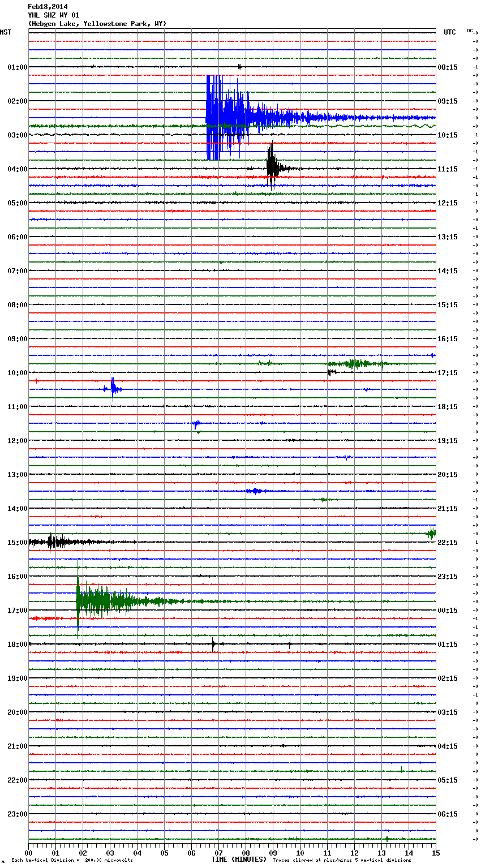
Task: Click the black spike on the 18:00 trace
Action: (213, 644)
